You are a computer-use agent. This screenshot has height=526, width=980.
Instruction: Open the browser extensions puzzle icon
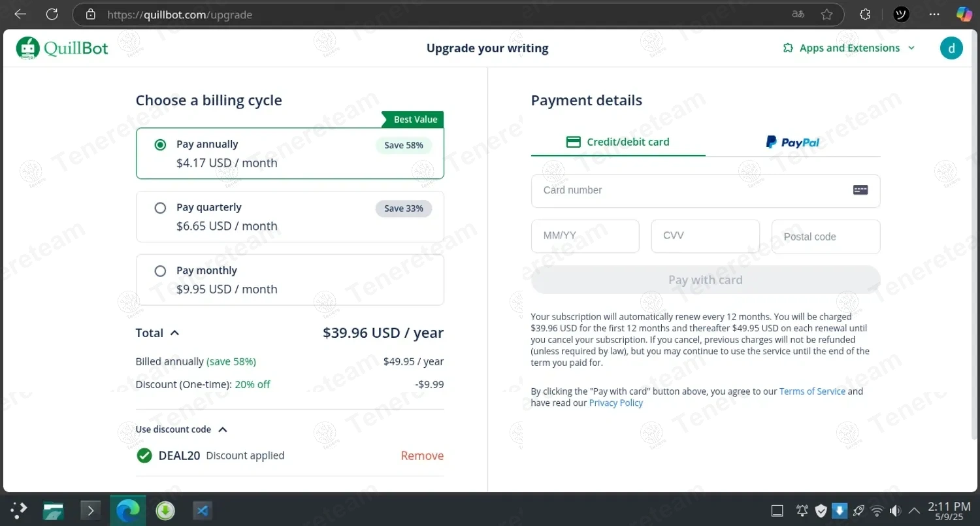(865, 14)
